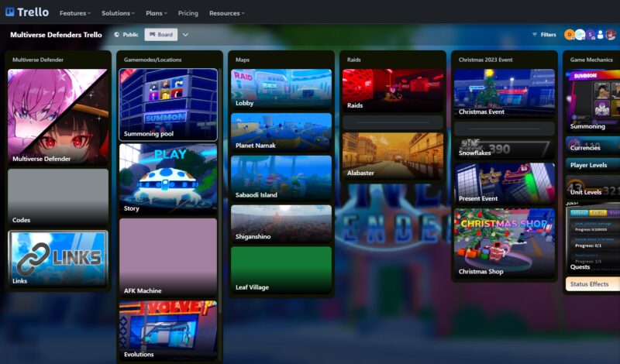
Task: Open the Status Effects card
Action: pos(593,284)
